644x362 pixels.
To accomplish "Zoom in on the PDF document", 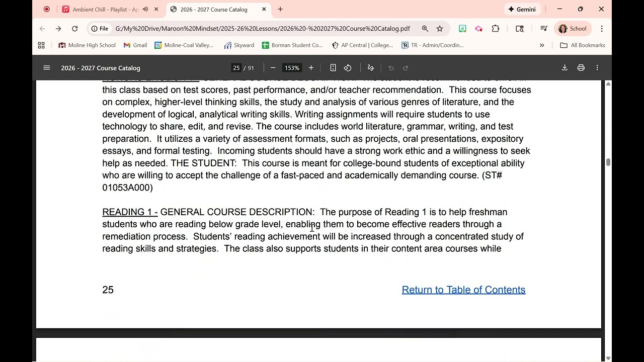I will (311, 68).
